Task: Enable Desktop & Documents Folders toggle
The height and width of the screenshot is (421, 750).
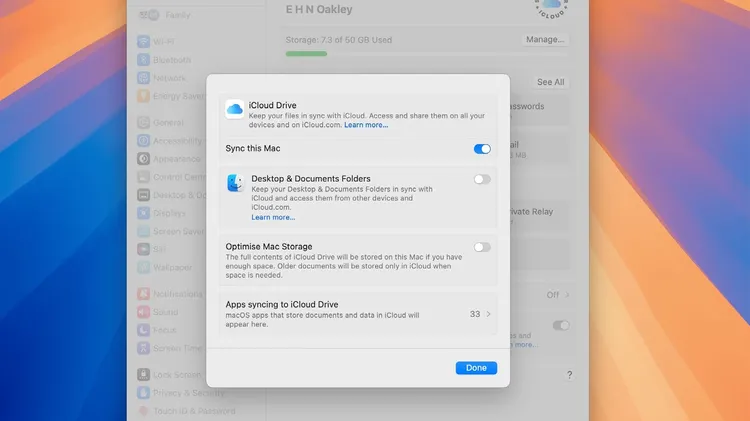Action: pos(482,179)
